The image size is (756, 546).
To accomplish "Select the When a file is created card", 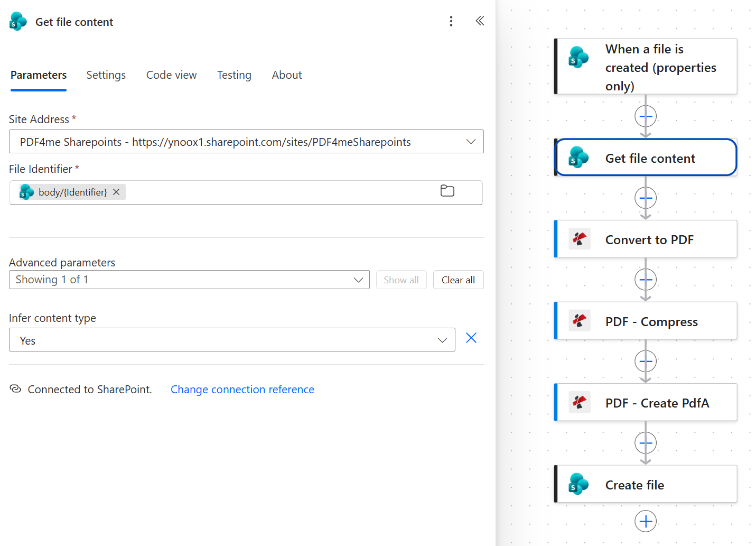I will click(646, 66).
